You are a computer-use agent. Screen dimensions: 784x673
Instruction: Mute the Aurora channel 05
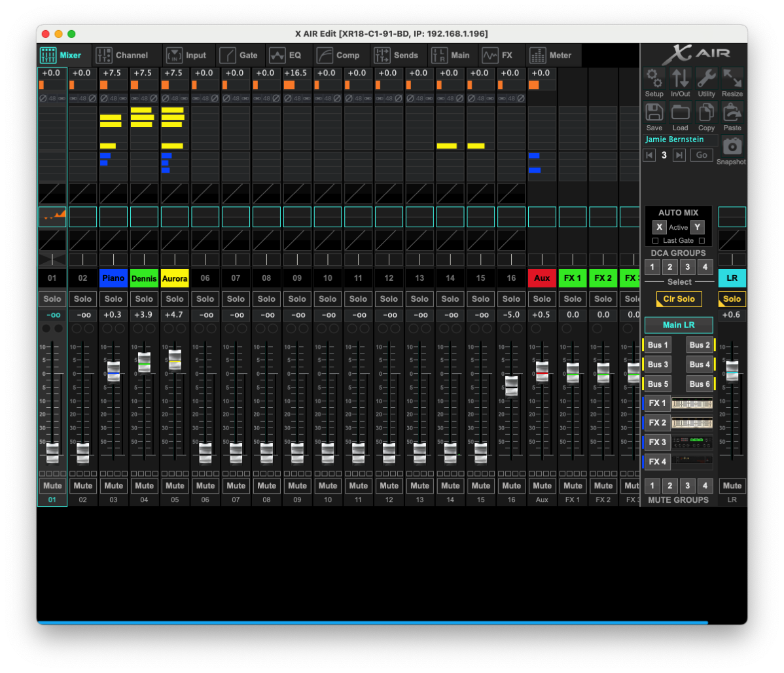click(175, 485)
